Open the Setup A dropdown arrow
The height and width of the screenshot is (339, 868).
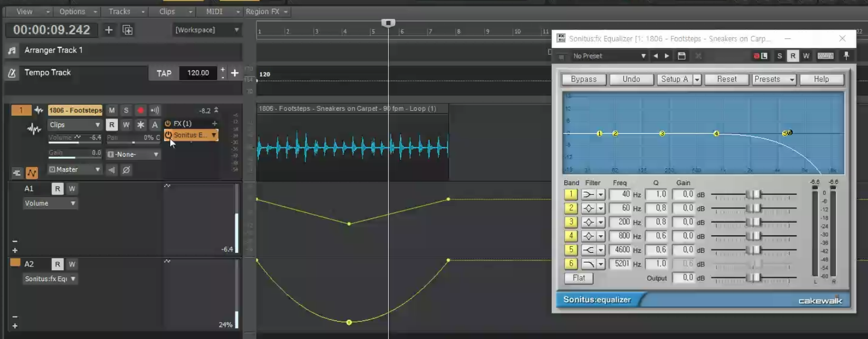pos(697,80)
